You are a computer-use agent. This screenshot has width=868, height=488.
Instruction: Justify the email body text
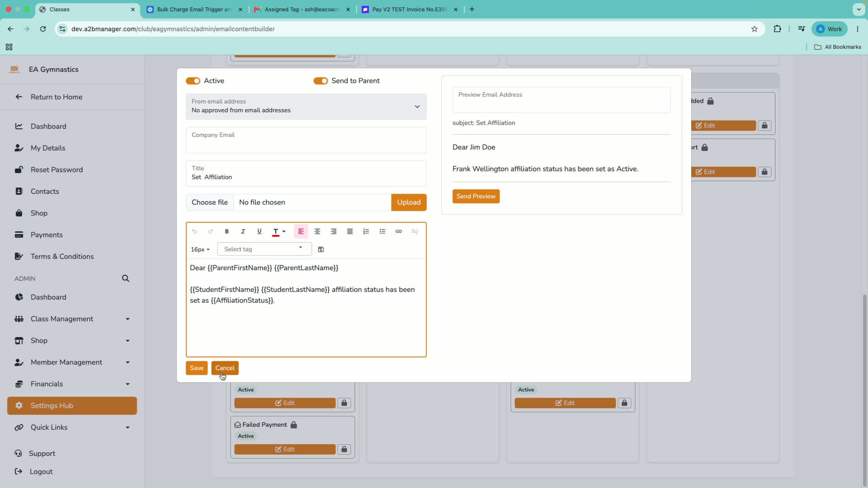tap(350, 231)
